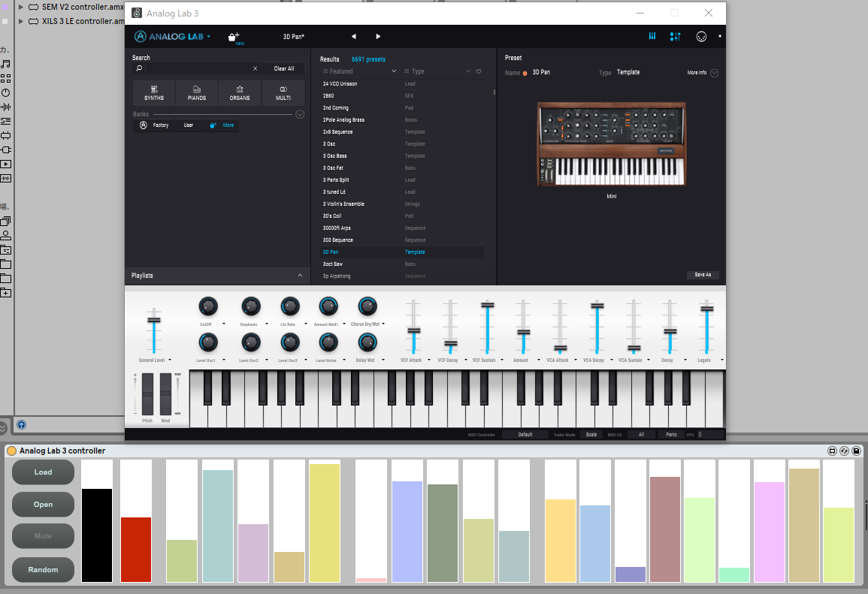868x594 pixels.
Task: Select the '3 Osc Bass' preset
Action: pyautogui.click(x=335, y=156)
